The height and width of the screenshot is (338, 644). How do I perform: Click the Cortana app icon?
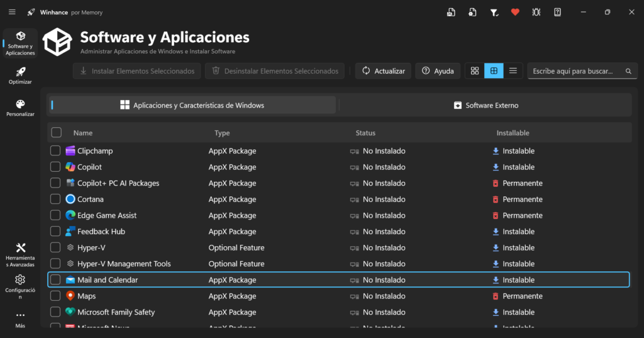70,199
